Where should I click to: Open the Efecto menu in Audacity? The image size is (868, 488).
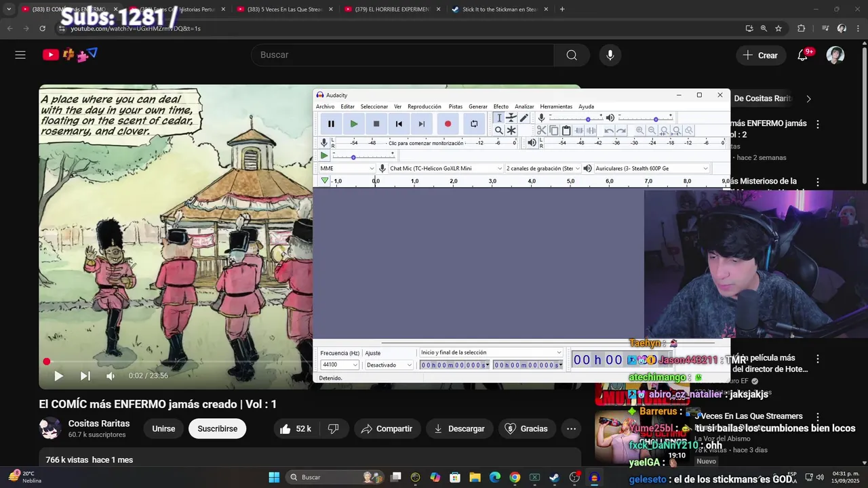(x=500, y=106)
